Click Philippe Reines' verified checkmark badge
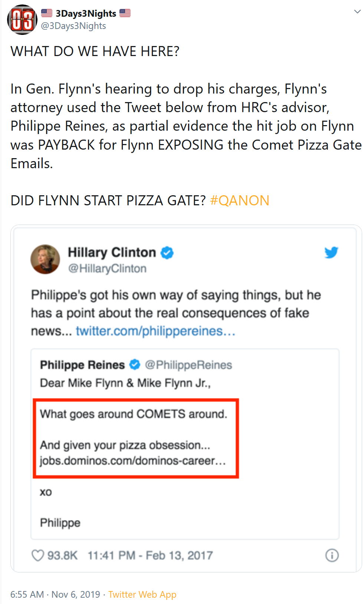Screen dimensions: 364x604 coord(135,365)
